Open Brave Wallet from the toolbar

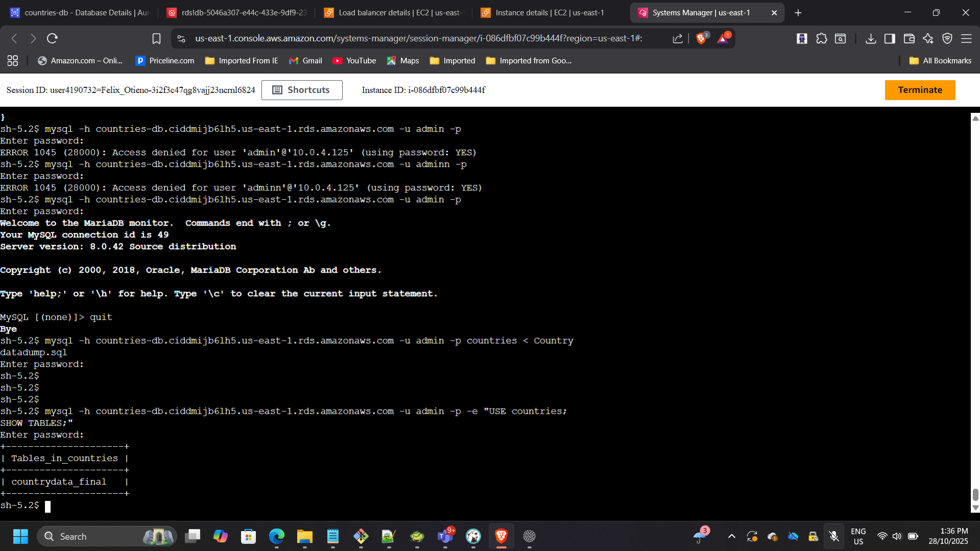point(909,38)
